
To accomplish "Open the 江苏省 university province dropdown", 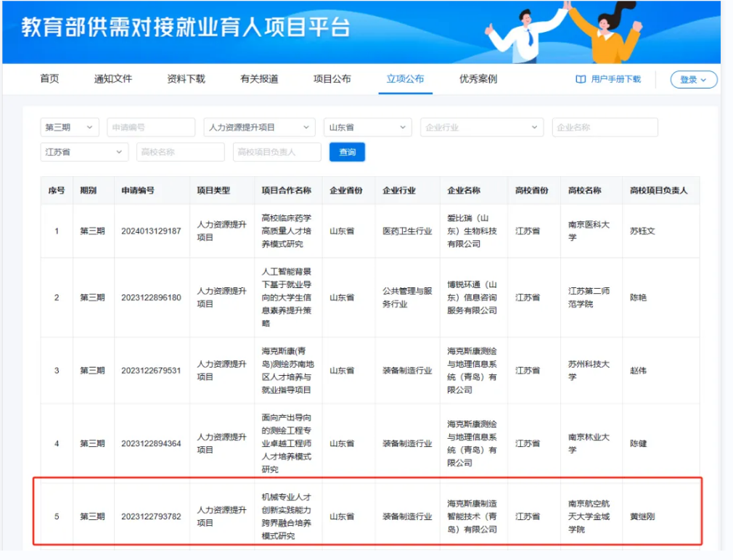I will (x=84, y=152).
